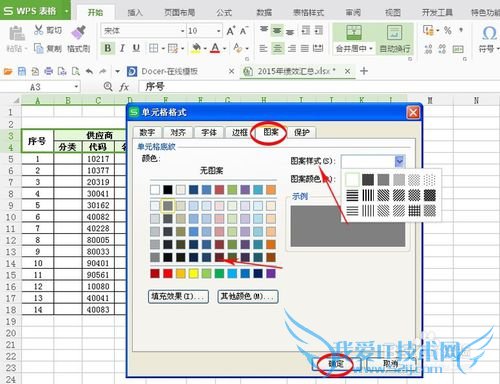This screenshot has height=384, width=500.
Task: Click the More Colors (其他颜色) button
Action: (x=247, y=296)
